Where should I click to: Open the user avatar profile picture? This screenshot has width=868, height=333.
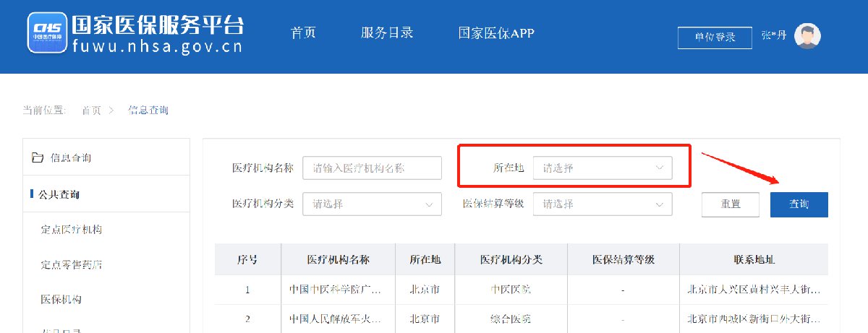tap(807, 36)
